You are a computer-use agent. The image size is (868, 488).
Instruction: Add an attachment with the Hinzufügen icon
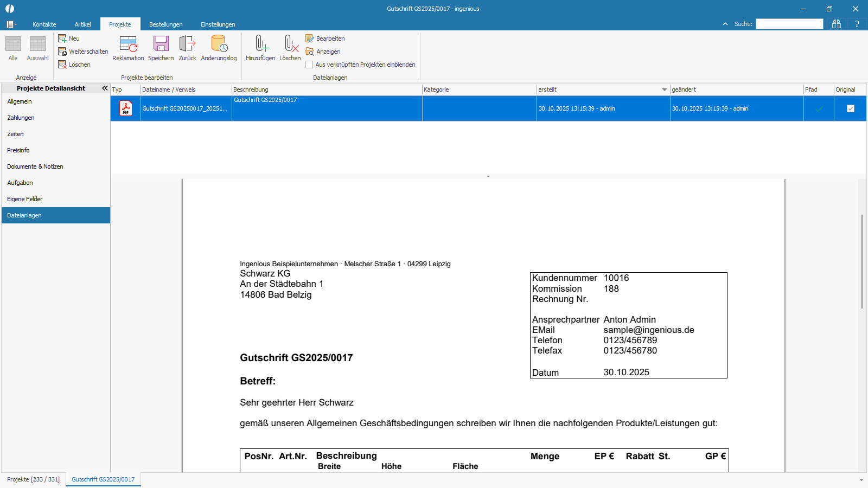pyautogui.click(x=260, y=44)
